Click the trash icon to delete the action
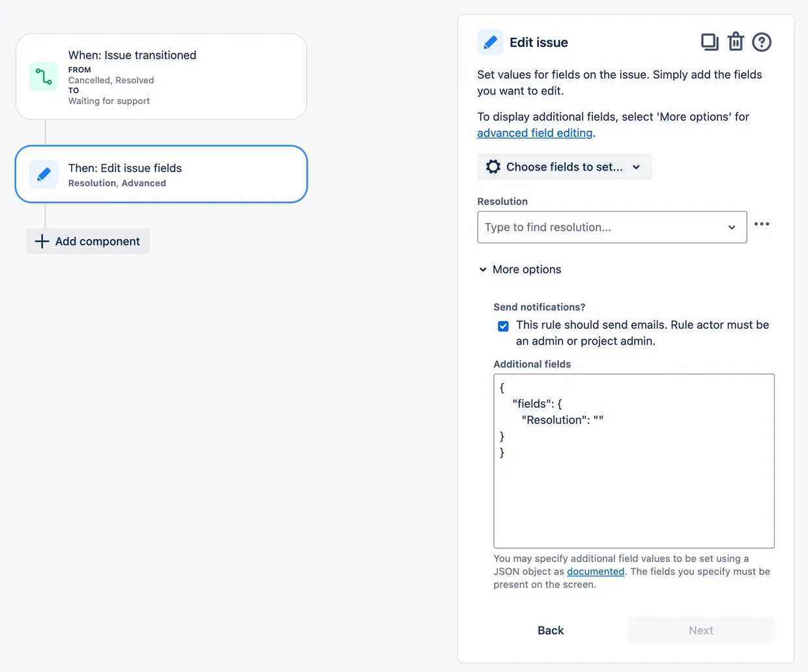The height and width of the screenshot is (672, 808). tap(736, 41)
